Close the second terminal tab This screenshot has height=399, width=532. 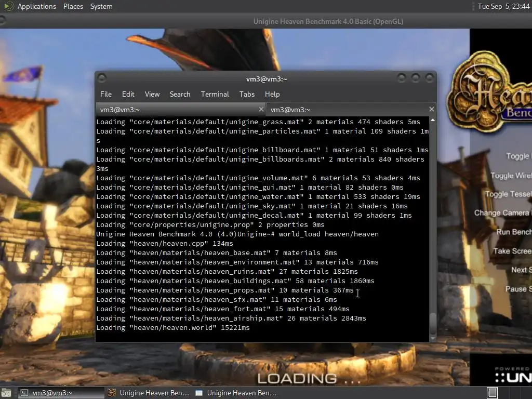tap(432, 109)
